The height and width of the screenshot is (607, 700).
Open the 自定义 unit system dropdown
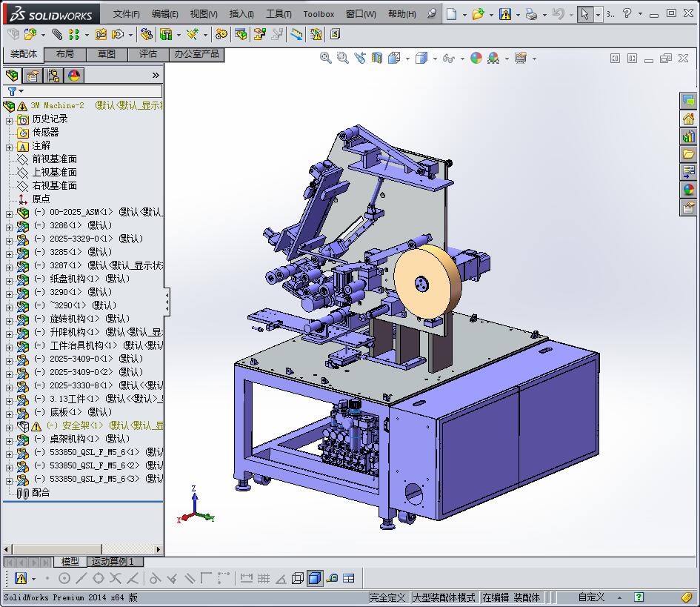click(619, 597)
